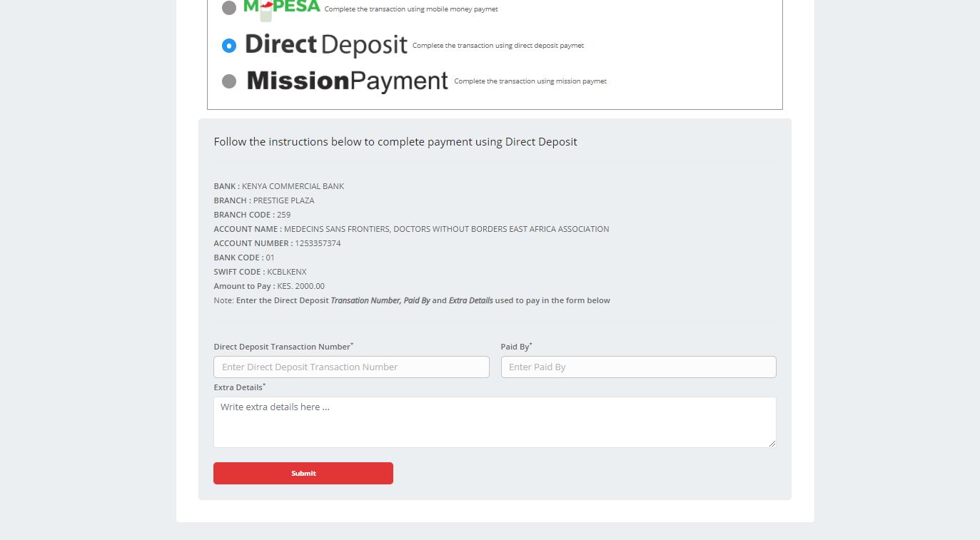Focus the Paid By input field

(x=638, y=367)
